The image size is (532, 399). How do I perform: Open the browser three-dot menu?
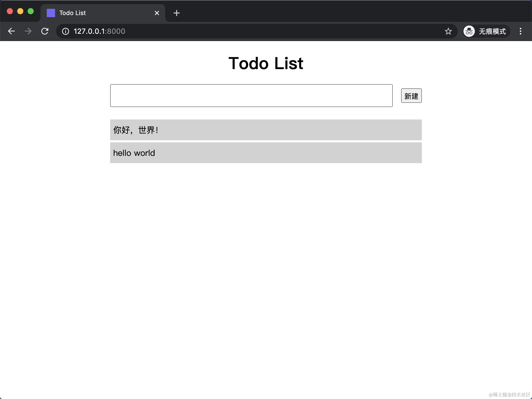pyautogui.click(x=520, y=31)
